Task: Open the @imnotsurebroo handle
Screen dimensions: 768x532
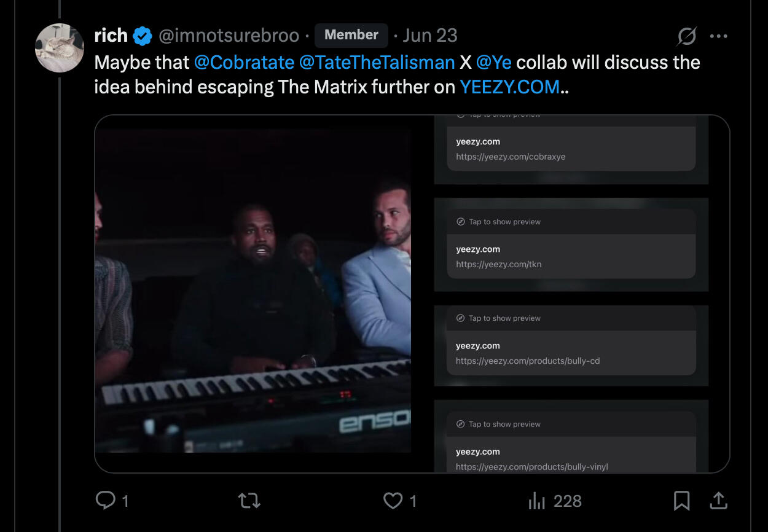Action: point(229,36)
